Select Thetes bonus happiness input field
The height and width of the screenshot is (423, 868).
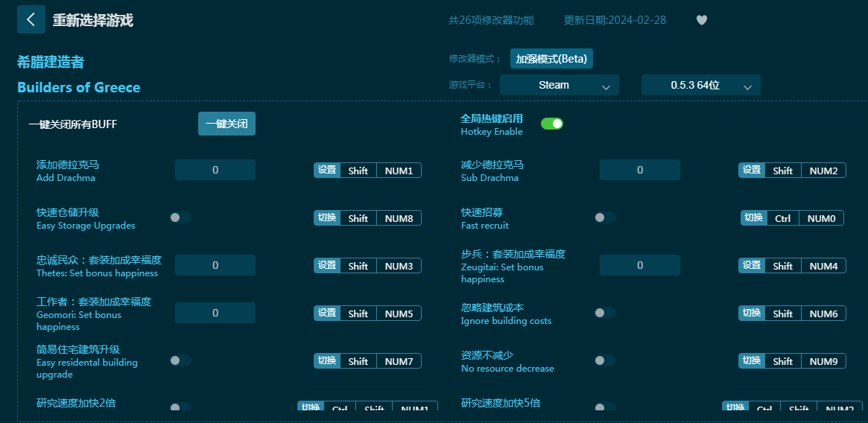tap(215, 265)
